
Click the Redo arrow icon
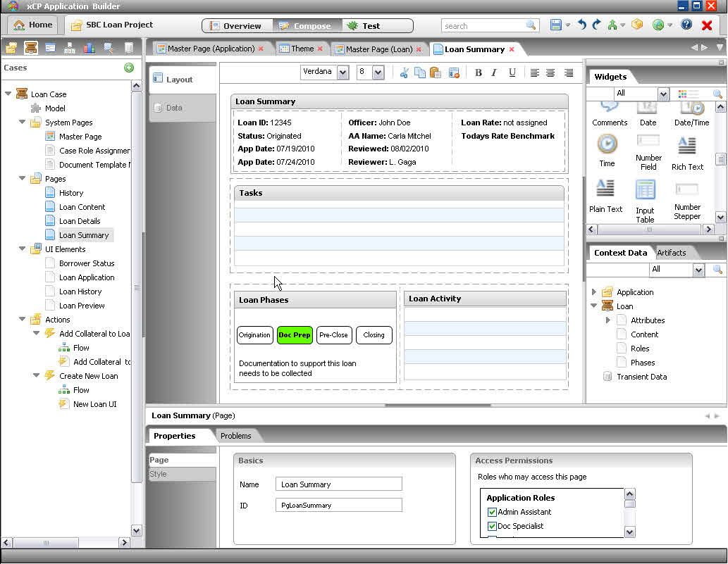point(597,25)
